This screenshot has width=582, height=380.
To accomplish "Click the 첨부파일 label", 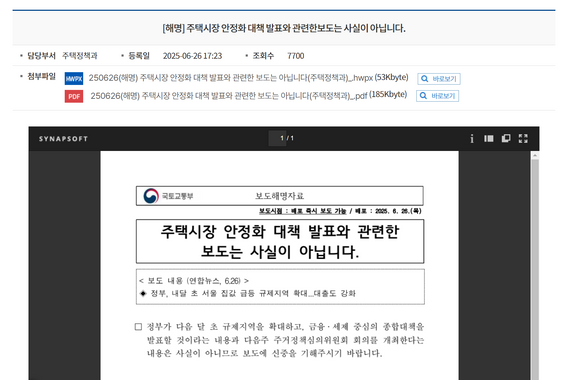I will click(41, 76).
